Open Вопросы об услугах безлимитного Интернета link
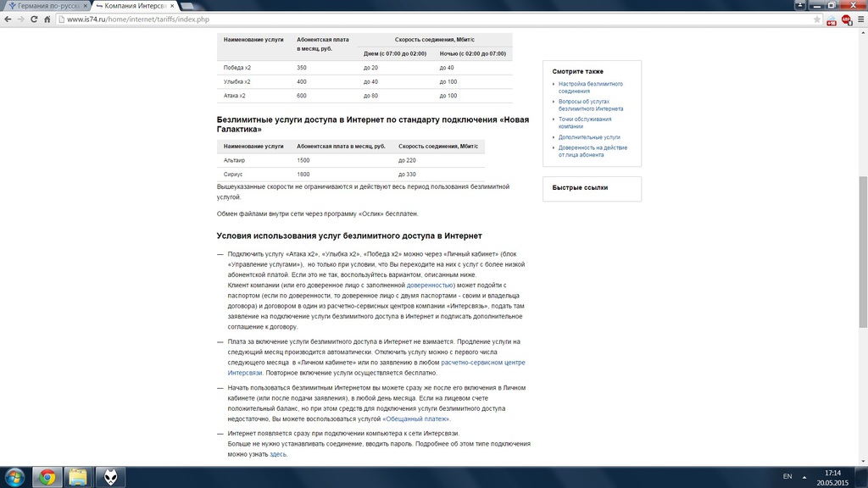Viewport: 868px width, 488px height. pos(590,105)
